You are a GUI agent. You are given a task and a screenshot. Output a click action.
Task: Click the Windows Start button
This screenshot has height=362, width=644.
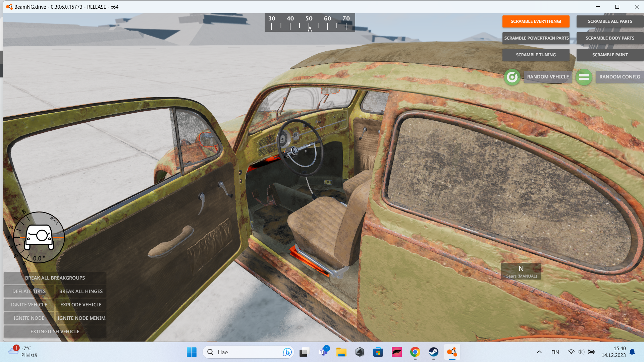[192, 352]
